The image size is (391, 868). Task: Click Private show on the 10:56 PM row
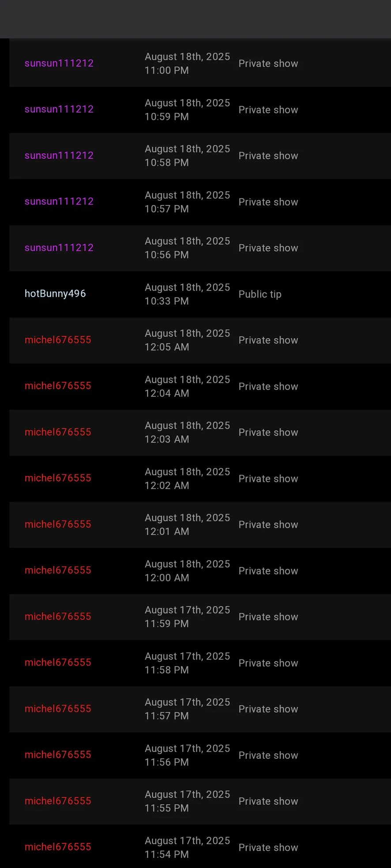268,248
